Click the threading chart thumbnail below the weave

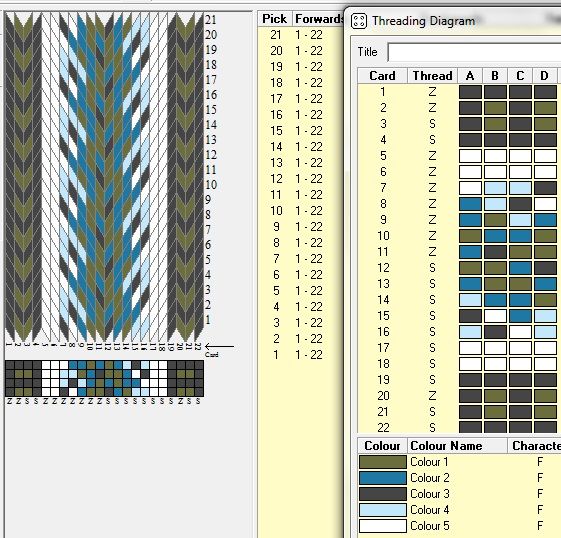[104, 378]
